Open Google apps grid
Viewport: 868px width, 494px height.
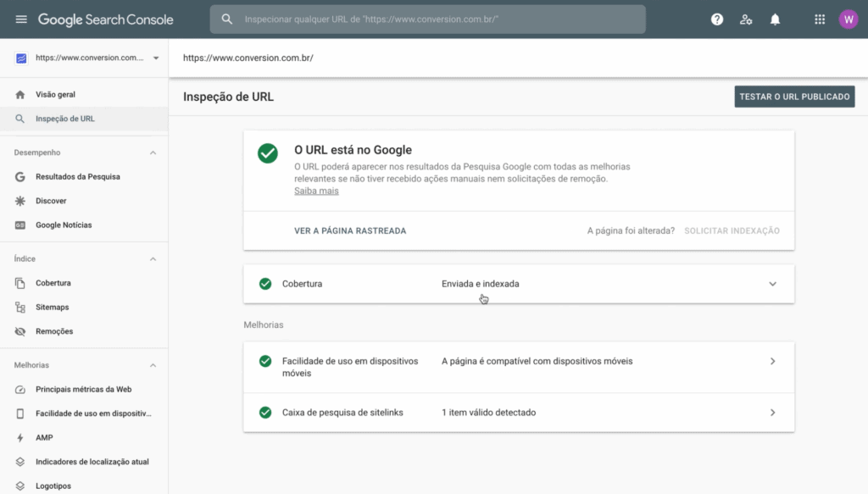tap(820, 19)
